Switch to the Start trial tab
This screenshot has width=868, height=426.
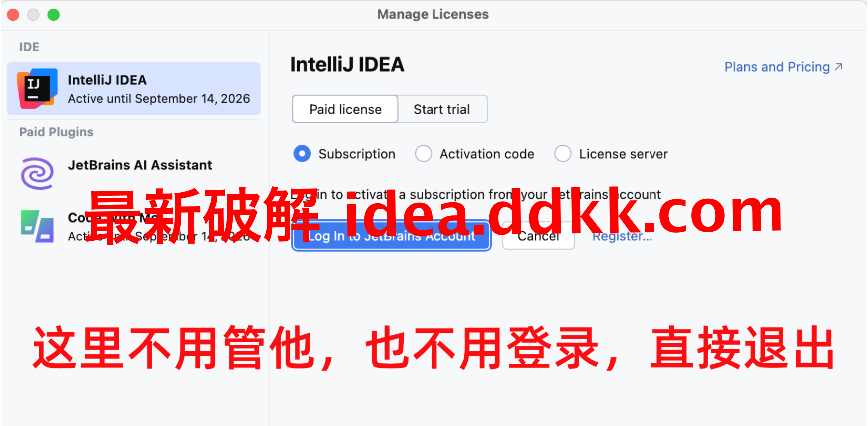pos(442,109)
